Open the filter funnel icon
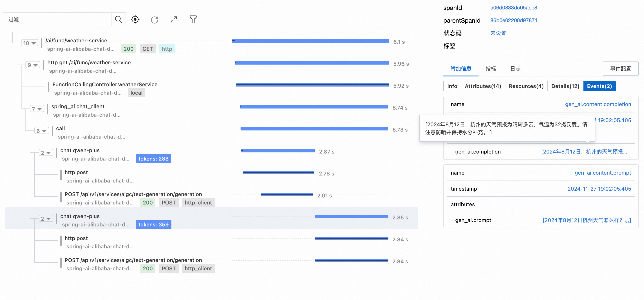 (x=192, y=19)
